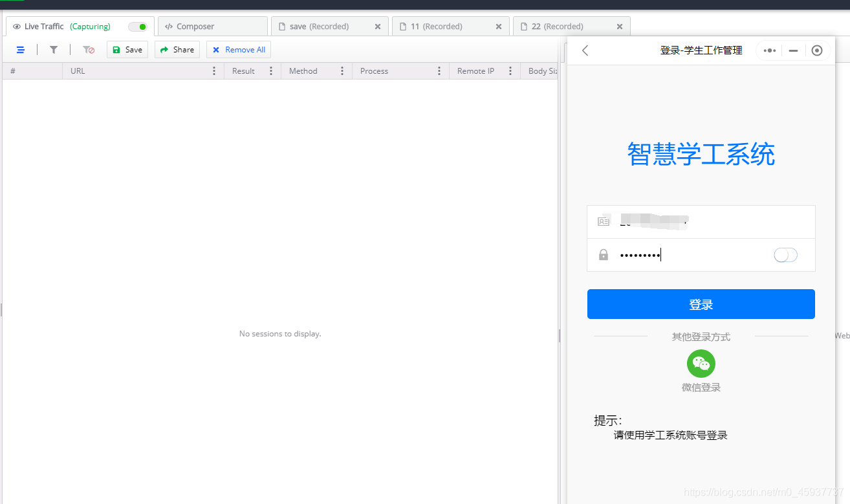Screen dimensions: 850x504
Task: Open the Fiddler hamburger menu icon
Action: click(20, 49)
